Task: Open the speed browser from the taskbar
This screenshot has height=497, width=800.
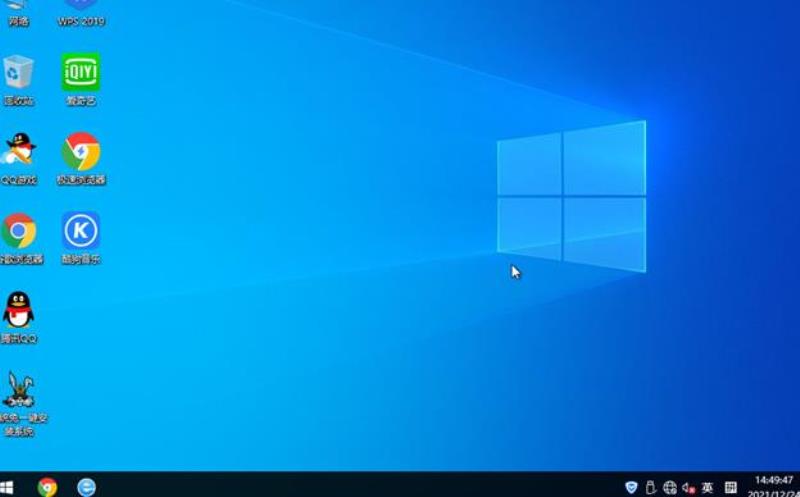Action: 47,487
